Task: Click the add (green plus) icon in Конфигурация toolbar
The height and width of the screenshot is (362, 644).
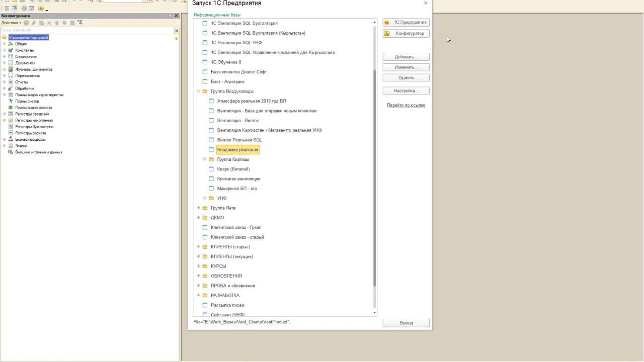Action: point(26,23)
